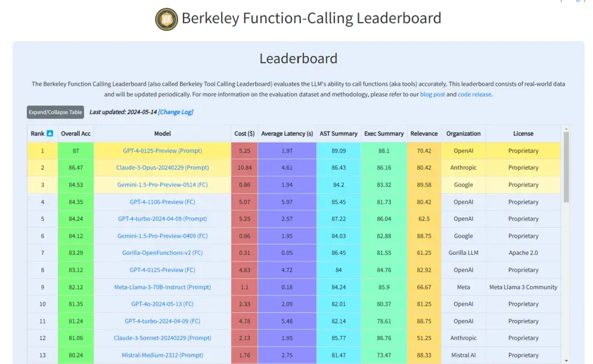Screen dimensions: 593x364
Task: Sort by Overall Acc column header
Action: 76,133
